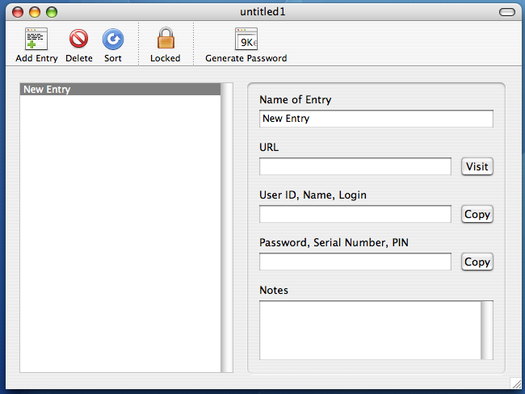Screen dimensions: 525x394
Task: Click the Delete toolbar icon
Action: pos(79,39)
